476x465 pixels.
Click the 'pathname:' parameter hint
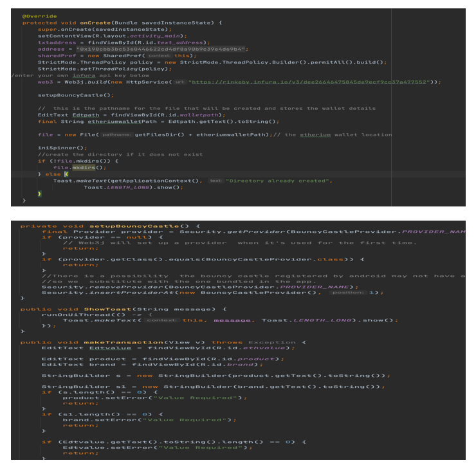pos(117,135)
